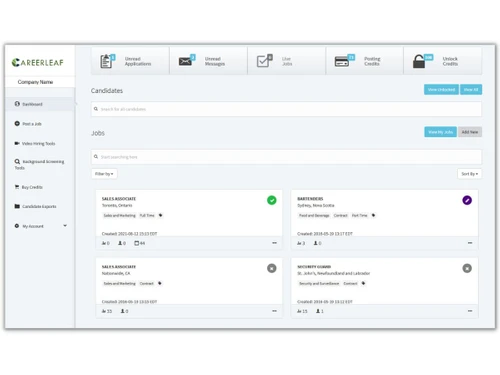Click View My Jobs button
500x375 pixels.
pyautogui.click(x=440, y=132)
